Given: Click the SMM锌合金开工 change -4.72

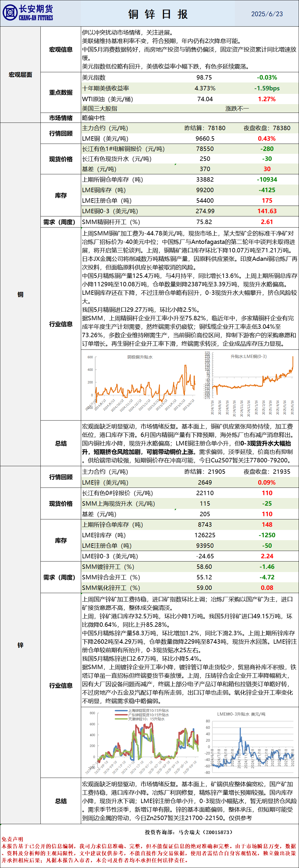Looking at the screenshot, I should point(267,577).
